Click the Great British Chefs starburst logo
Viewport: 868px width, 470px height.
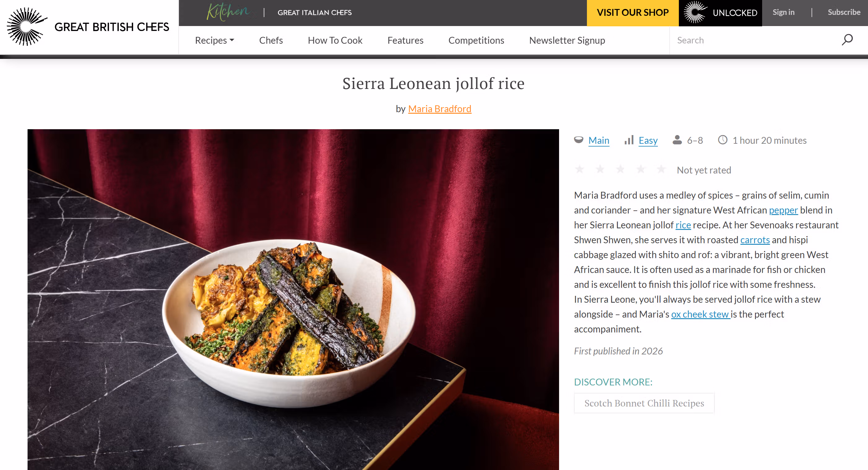[27, 27]
